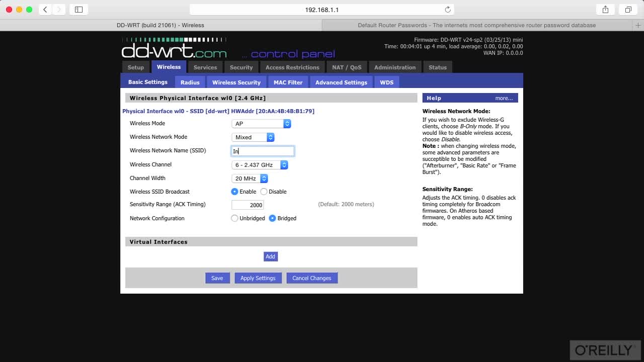The image size is (644, 362).
Task: Open the Safari share menu
Action: tap(605, 10)
